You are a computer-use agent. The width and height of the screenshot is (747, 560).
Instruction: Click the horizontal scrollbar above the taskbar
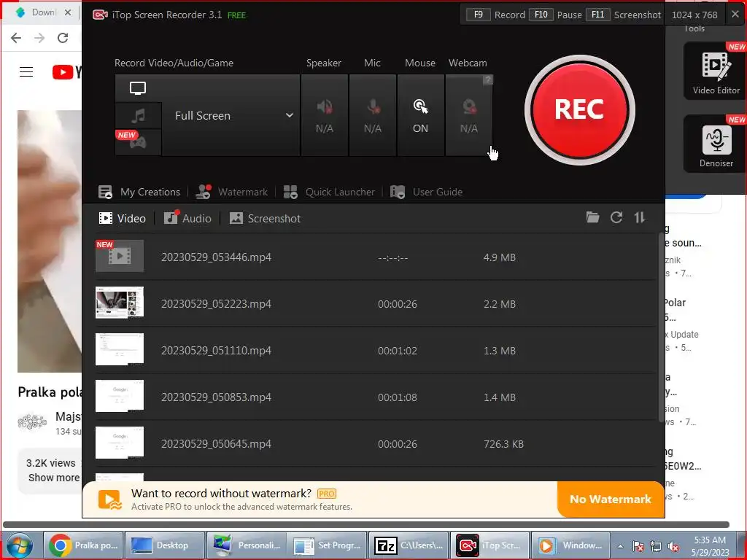click(x=366, y=525)
